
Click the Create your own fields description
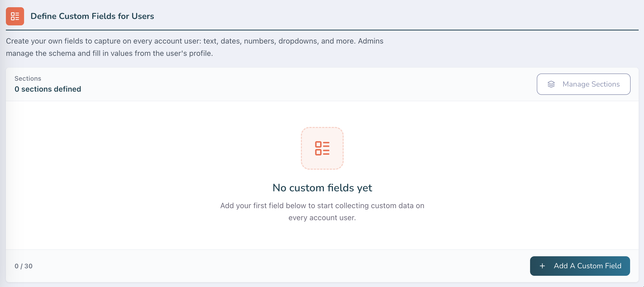(195, 41)
